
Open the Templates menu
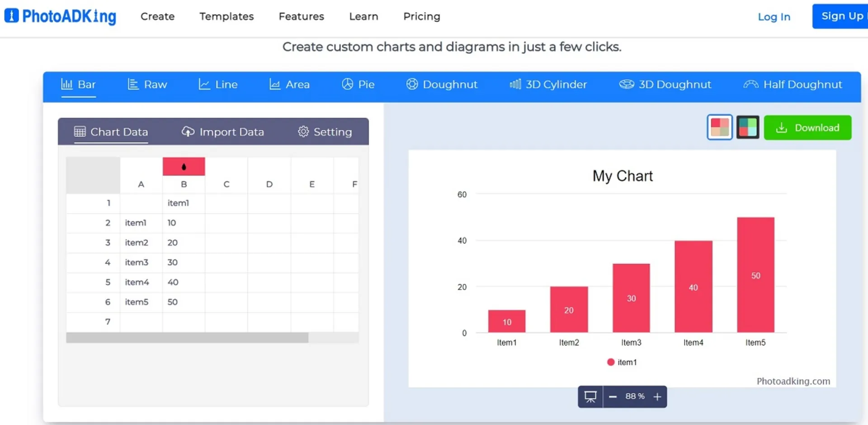pyautogui.click(x=226, y=17)
